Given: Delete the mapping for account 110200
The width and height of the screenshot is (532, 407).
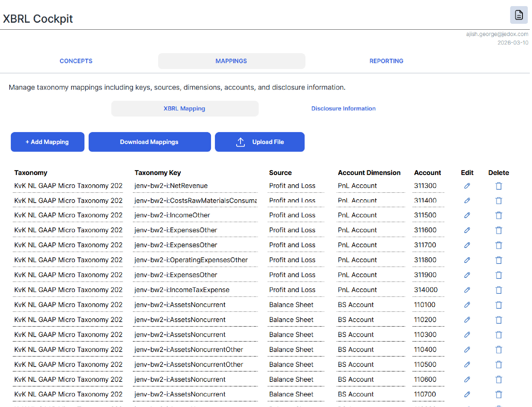Looking at the screenshot, I should tap(498, 320).
